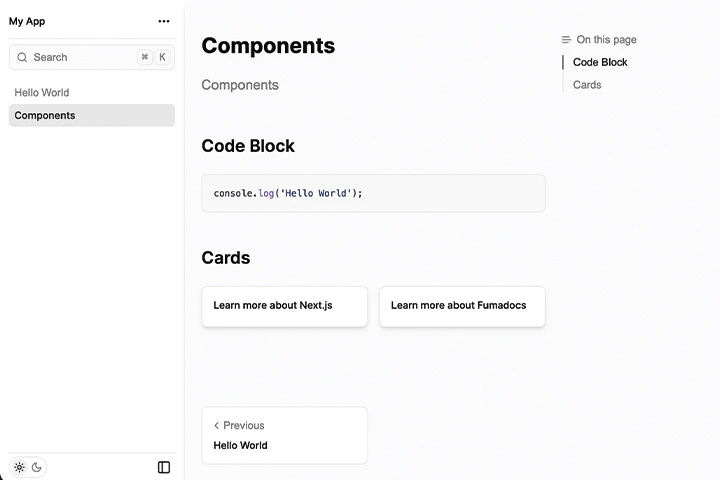Click the 'On this page' list icon
The height and width of the screenshot is (480, 720).
[566, 40]
